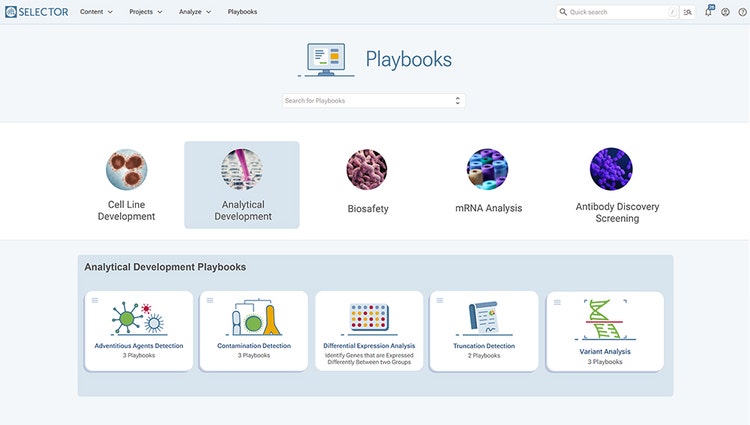Open hamburger menu on Adventitious Agents Detection card
Screen dimensions: 750x425
click(95, 301)
